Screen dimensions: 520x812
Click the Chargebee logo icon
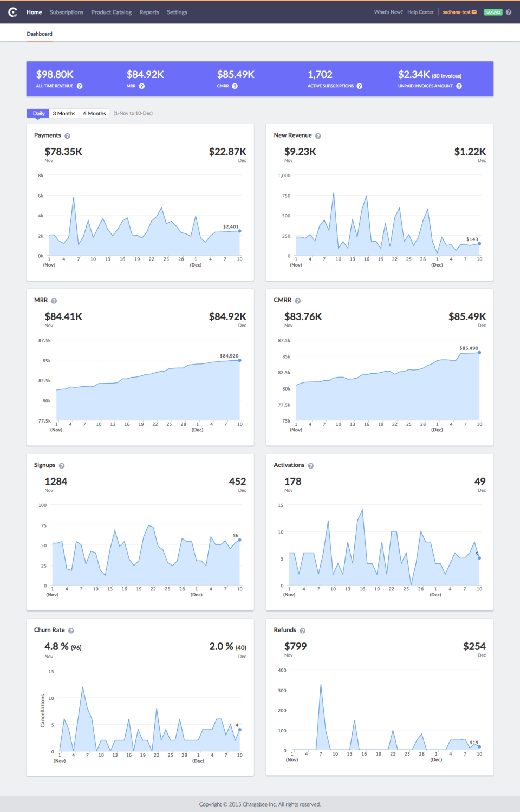coord(12,12)
